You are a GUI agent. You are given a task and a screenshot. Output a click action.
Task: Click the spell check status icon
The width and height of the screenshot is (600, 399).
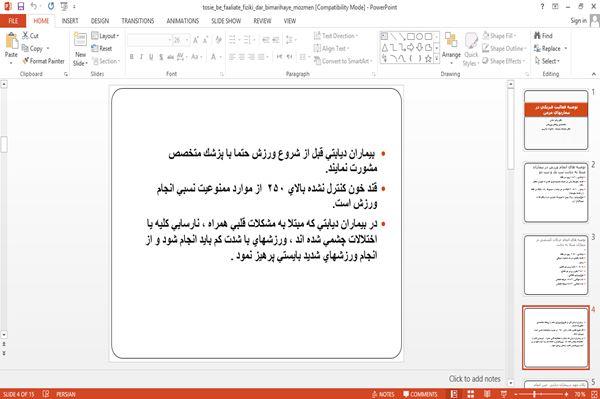tap(46, 394)
